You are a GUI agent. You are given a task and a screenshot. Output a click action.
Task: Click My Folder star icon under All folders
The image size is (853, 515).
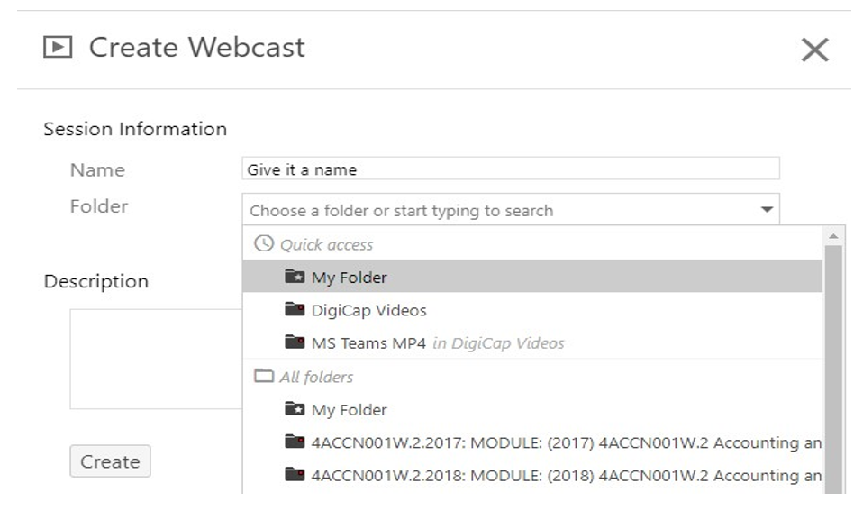[295, 408]
